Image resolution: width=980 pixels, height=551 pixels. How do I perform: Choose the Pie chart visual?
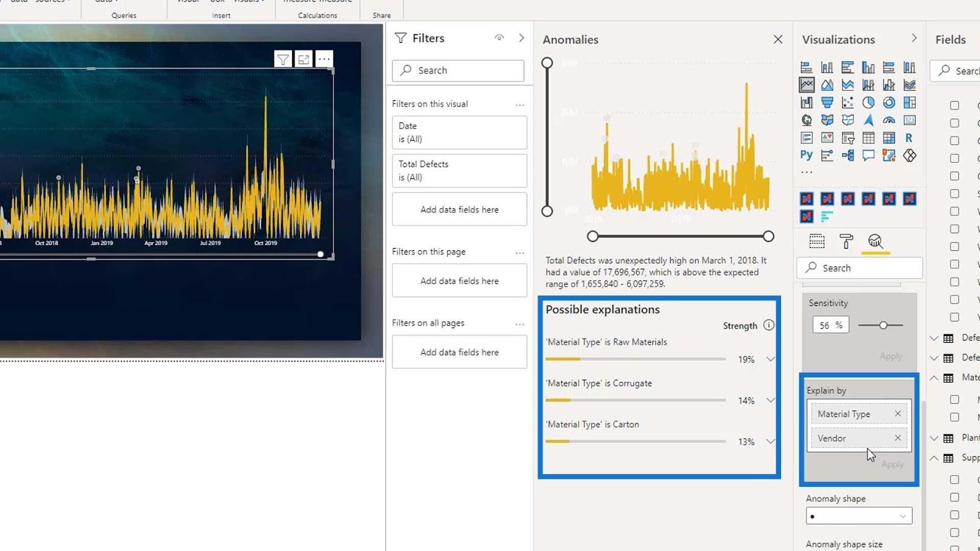869,103
